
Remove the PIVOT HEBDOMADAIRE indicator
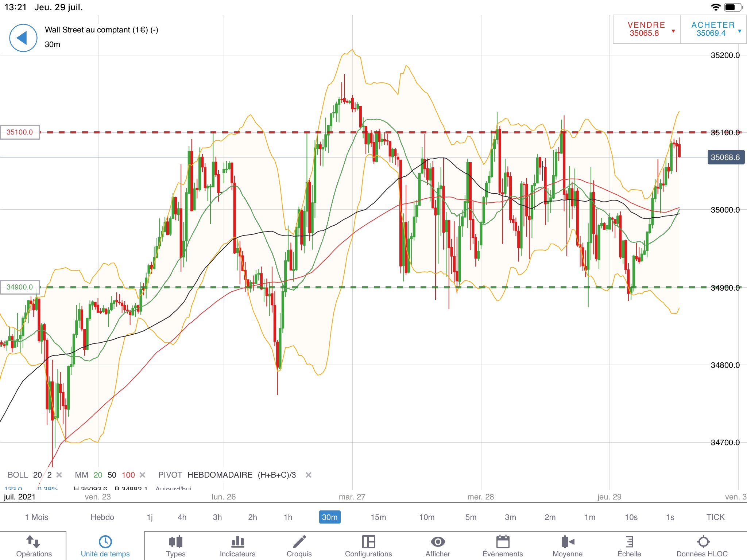pos(308,475)
